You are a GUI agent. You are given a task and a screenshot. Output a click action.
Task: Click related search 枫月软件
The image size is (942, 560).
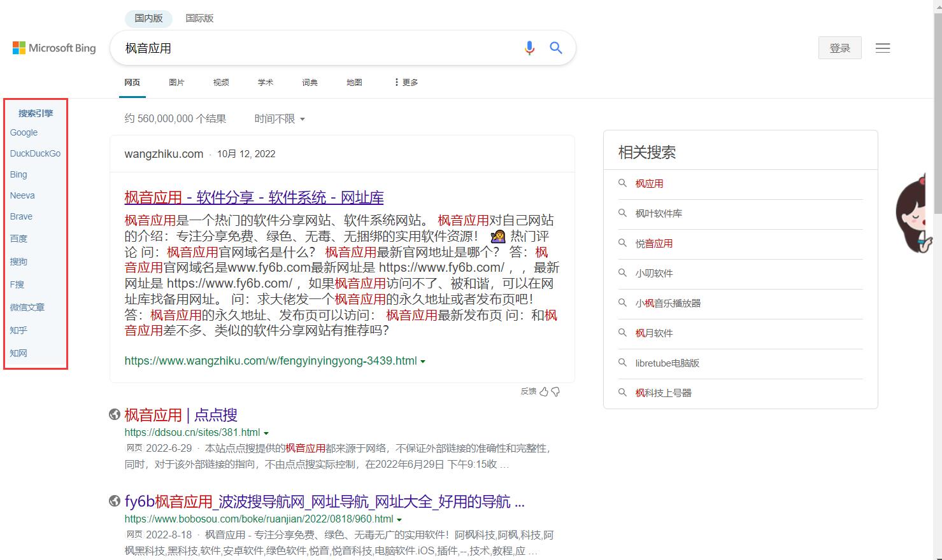654,333
